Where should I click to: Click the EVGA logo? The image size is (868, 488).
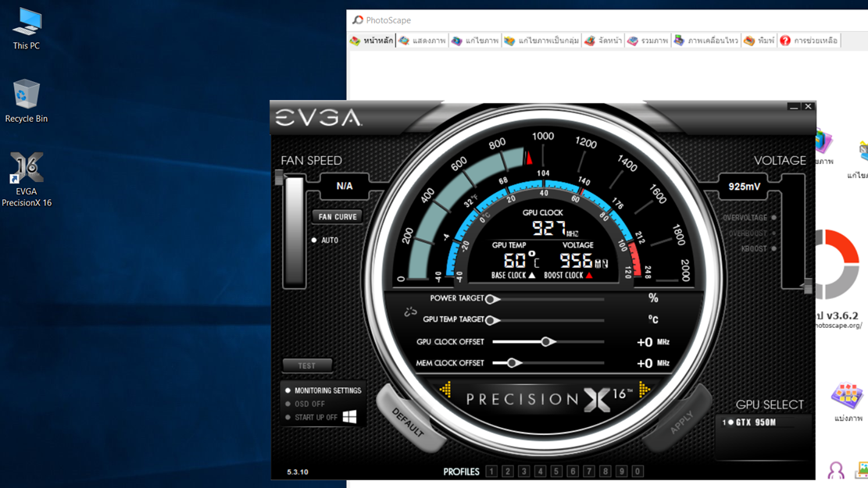click(318, 117)
